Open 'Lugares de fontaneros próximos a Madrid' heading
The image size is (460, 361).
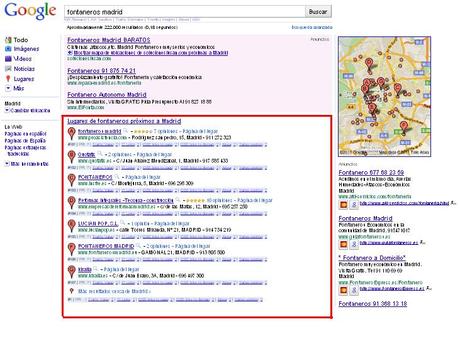pos(124,121)
